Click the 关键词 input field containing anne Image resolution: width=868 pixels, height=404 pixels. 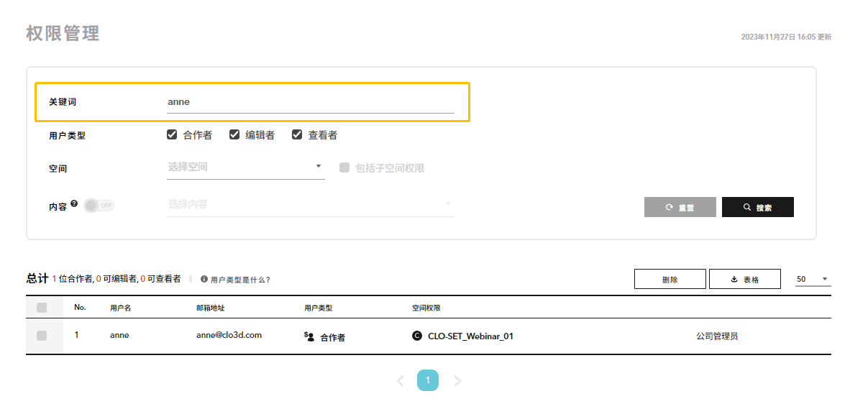point(311,102)
